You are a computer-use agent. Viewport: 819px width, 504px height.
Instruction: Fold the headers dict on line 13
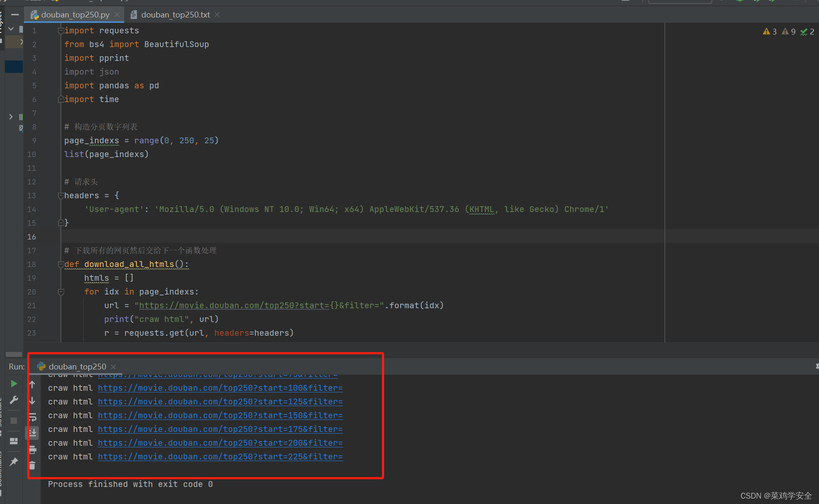tap(61, 196)
